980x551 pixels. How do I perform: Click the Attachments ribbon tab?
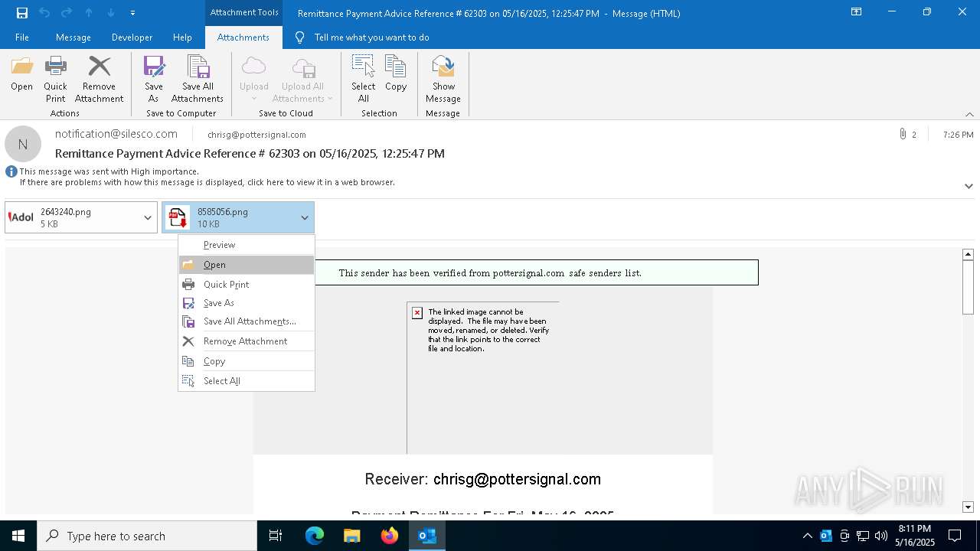[243, 37]
